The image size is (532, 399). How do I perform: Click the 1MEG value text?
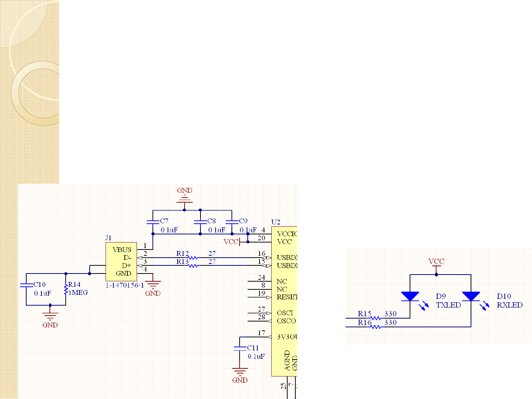pyautogui.click(x=78, y=293)
